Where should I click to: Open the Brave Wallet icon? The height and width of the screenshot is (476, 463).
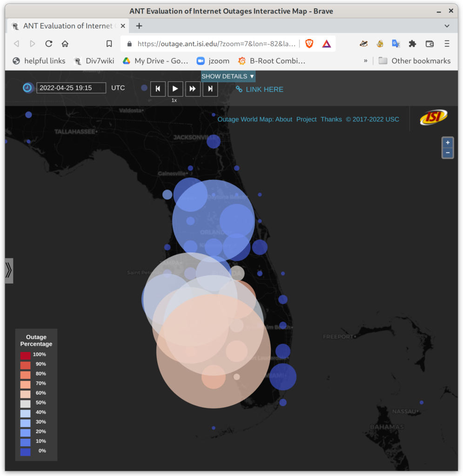coord(429,44)
